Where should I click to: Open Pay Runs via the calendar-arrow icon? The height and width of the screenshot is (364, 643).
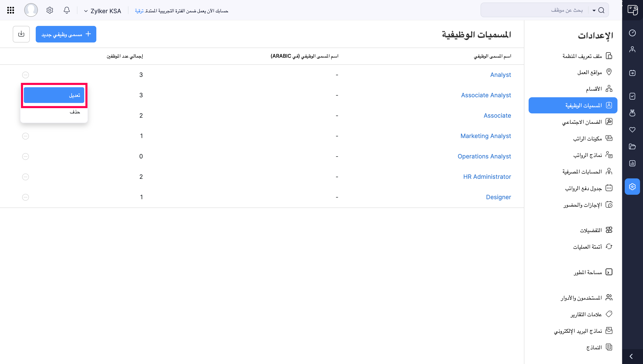click(x=633, y=72)
